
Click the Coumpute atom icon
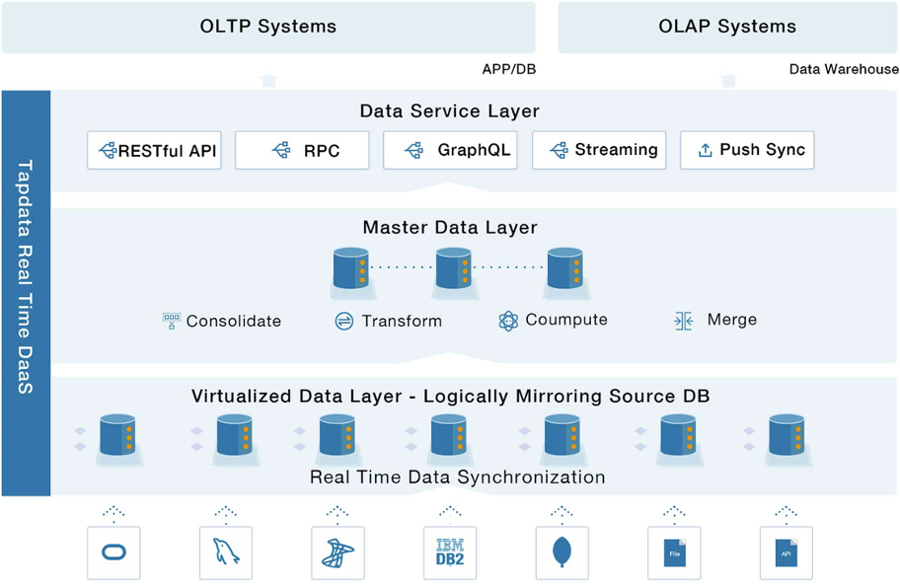click(x=508, y=321)
